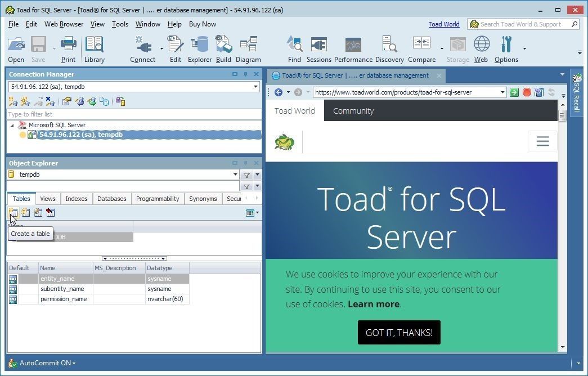Click Buy Now in menu bar

202,24
